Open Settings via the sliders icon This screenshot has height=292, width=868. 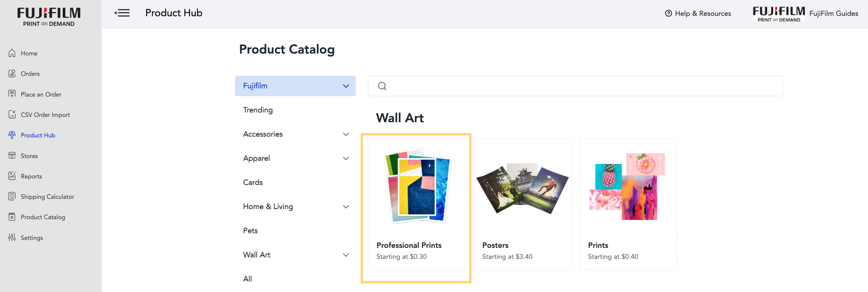(12, 237)
